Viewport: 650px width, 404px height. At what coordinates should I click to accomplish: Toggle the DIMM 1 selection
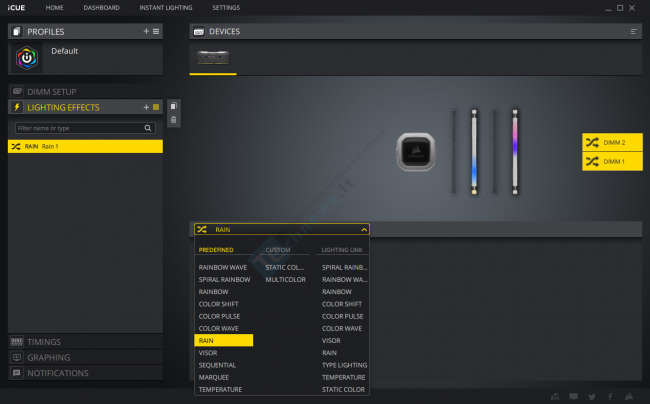[x=612, y=161]
